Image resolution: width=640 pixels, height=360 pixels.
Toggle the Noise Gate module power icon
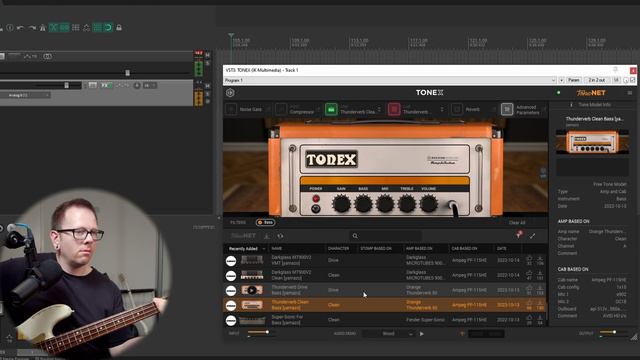[x=231, y=109]
